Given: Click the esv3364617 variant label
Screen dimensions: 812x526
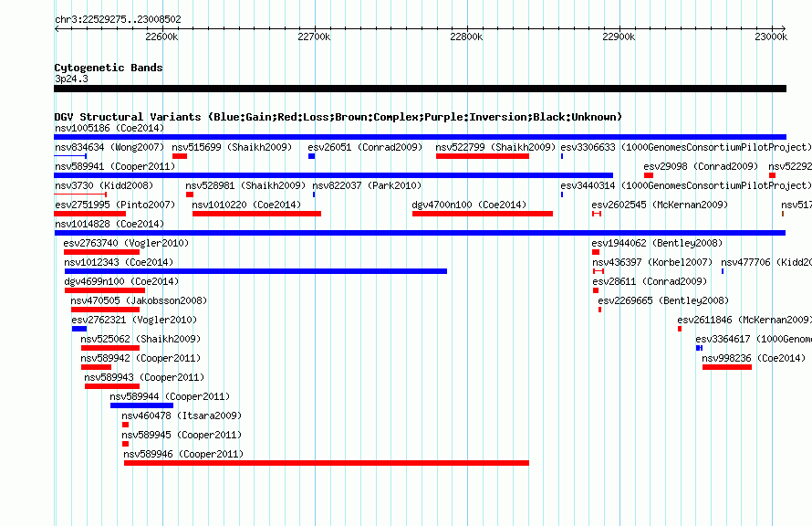Looking at the screenshot, I should click(754, 339).
